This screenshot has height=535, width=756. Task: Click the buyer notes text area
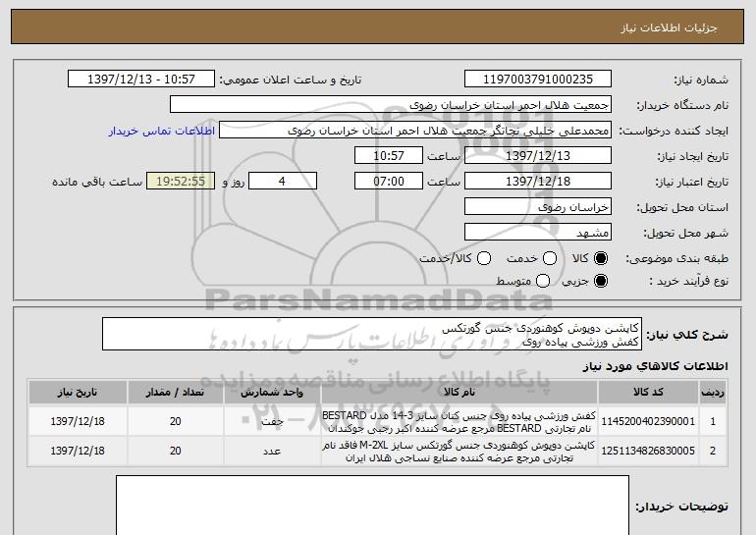[x=372, y=506]
